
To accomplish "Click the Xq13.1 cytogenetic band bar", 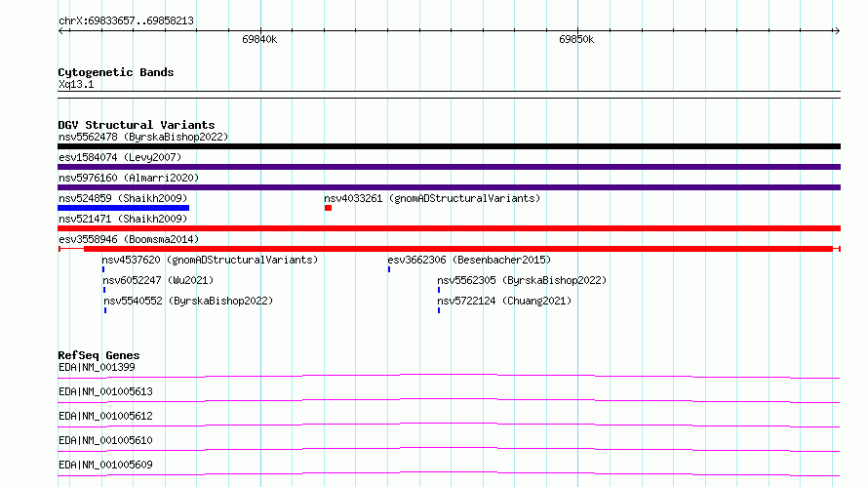I will (449, 95).
